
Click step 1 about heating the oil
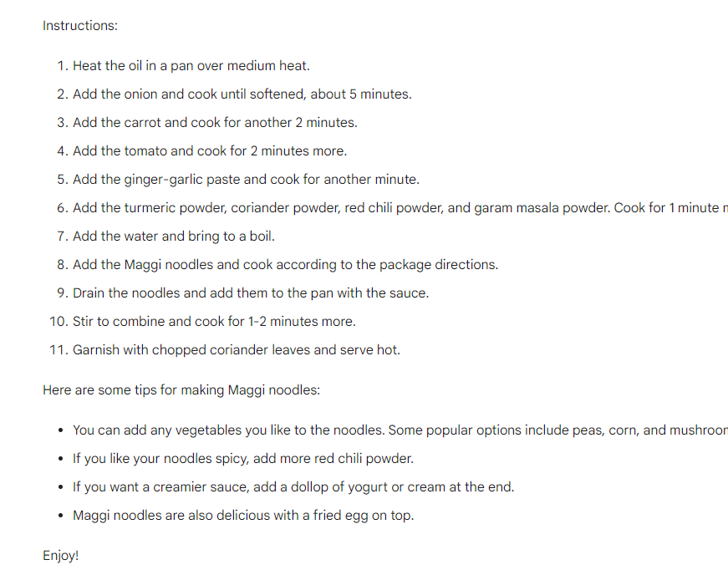click(191, 66)
